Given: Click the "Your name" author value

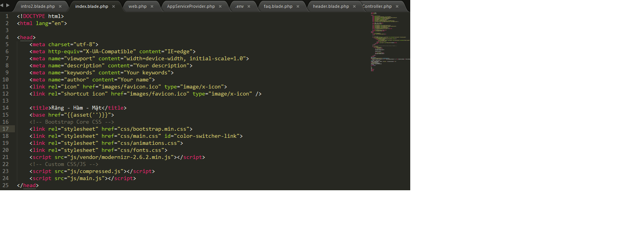Looking at the screenshot, I should tap(135, 79).
